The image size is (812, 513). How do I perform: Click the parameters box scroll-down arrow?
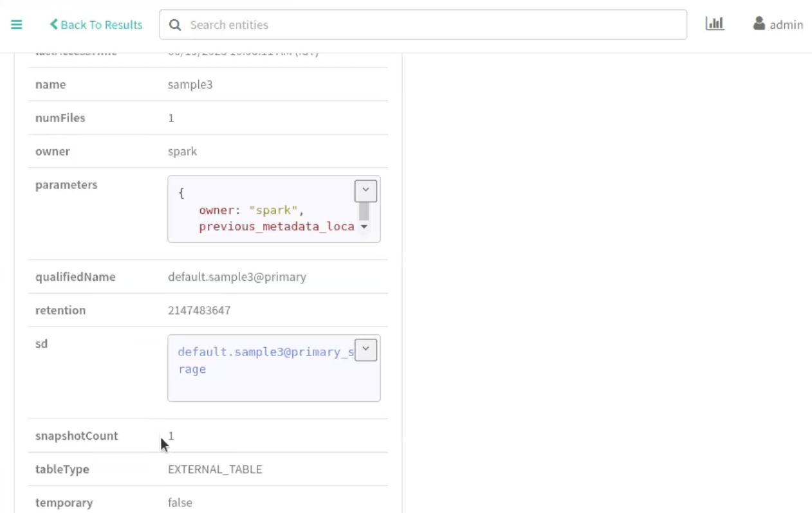[364, 227]
